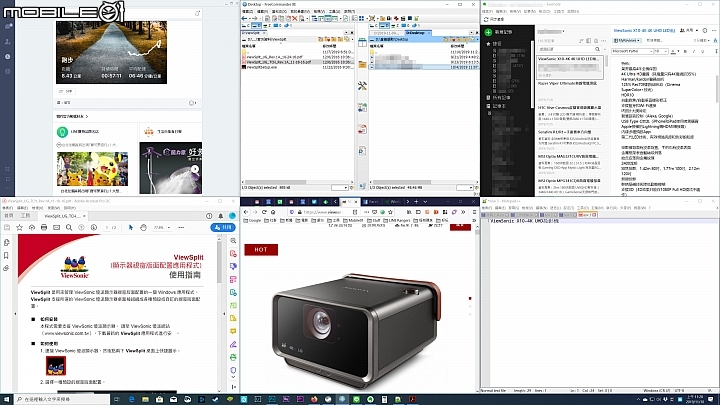Open the LINE Rangers bookmark folder in Firefox

(x=397, y=220)
